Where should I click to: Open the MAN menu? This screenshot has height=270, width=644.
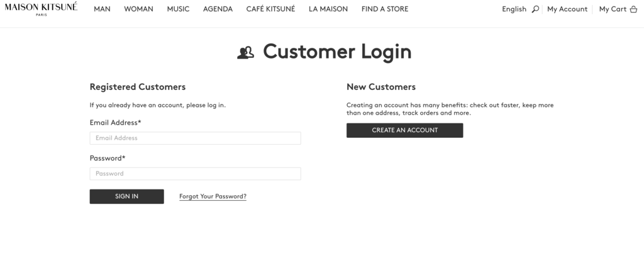(x=102, y=9)
